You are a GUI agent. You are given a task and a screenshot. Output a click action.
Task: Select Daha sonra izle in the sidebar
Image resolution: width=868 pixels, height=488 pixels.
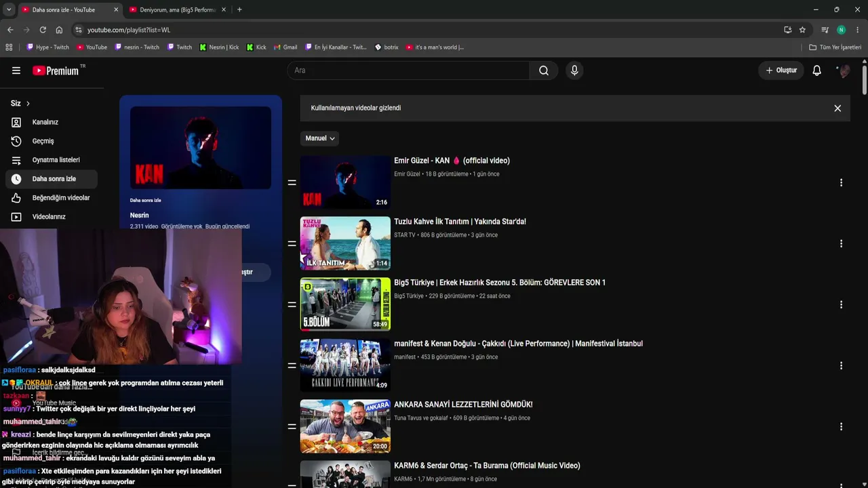click(x=51, y=179)
